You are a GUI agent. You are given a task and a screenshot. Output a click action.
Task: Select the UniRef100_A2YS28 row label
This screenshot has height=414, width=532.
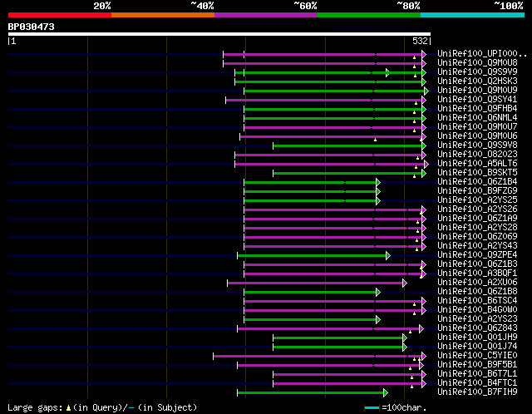477,228
